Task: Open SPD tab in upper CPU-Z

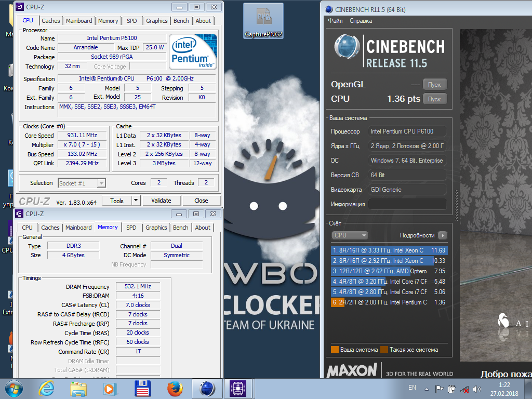Action: tap(131, 21)
